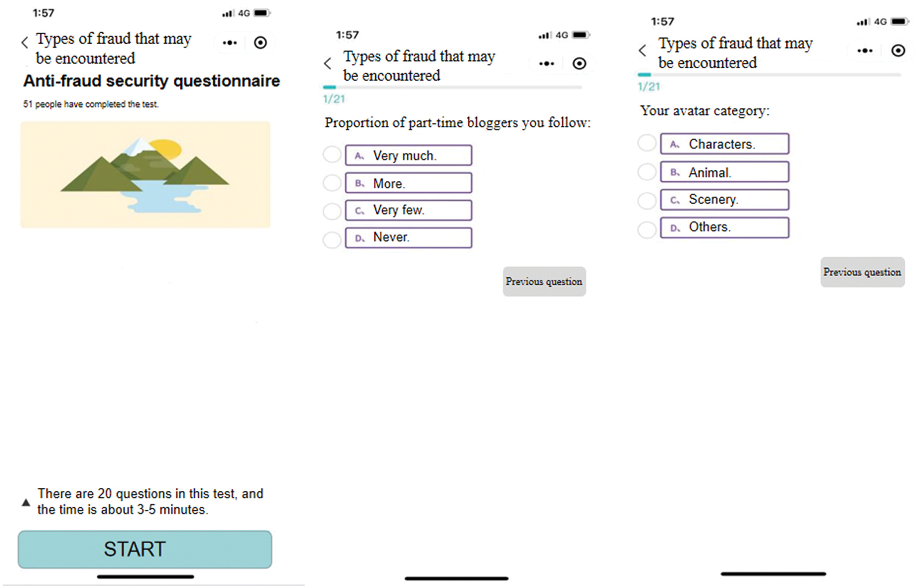923x588 pixels.
Task: Tap the target close icon on the start screen
Action: 260,43
